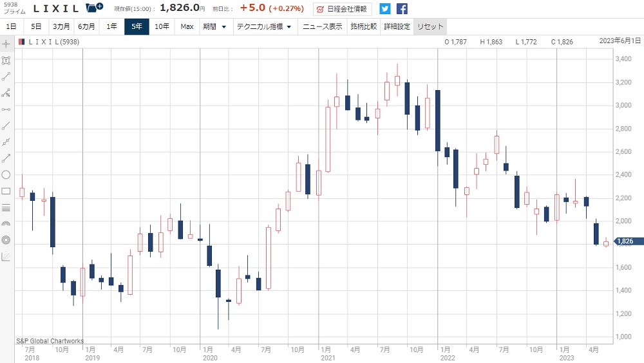Click the LIXIL company name heading
644x363 pixels.
[x=56, y=8]
